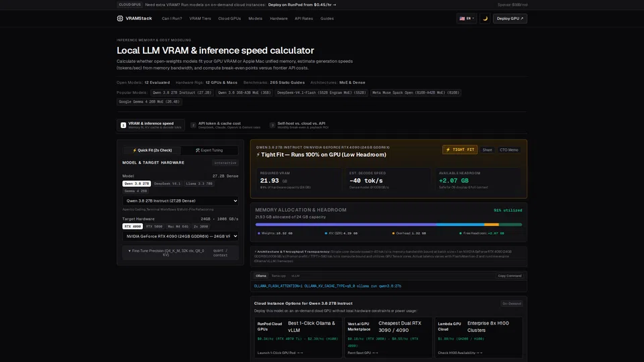The image size is (644, 362).
Task: Open the Models nav item
Action: tap(255, 19)
